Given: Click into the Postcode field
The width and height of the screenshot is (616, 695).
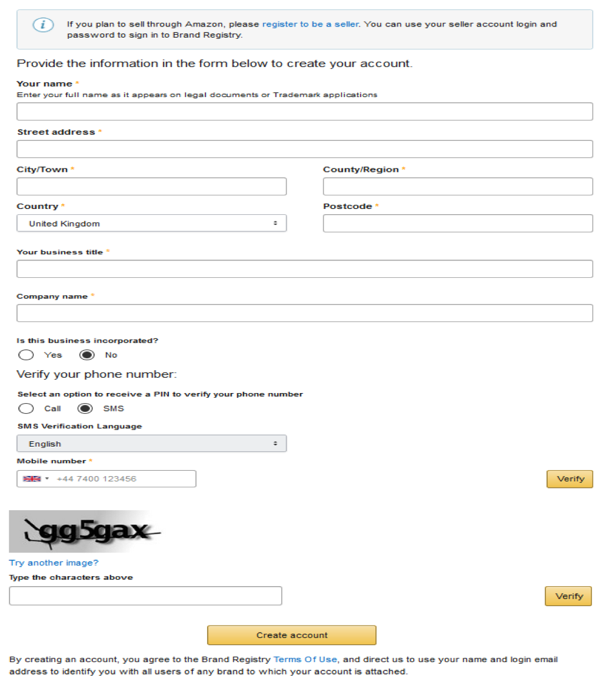Looking at the screenshot, I should [457, 224].
